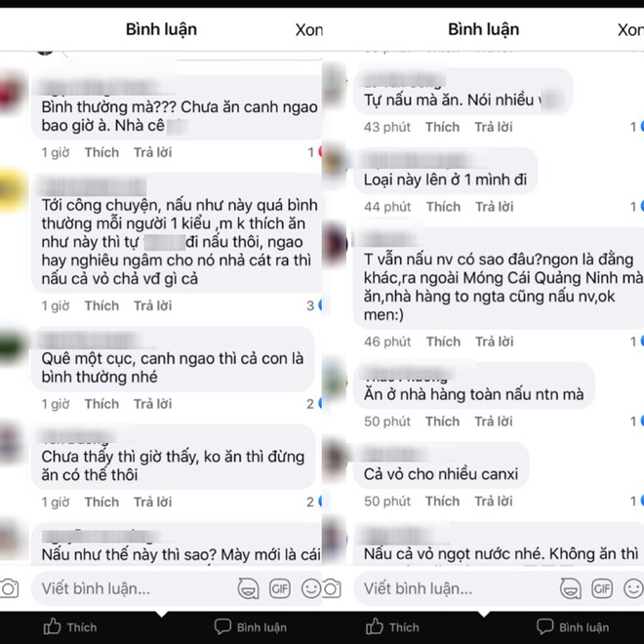Tap Bình luận speech bubble at bottom right

(573, 627)
